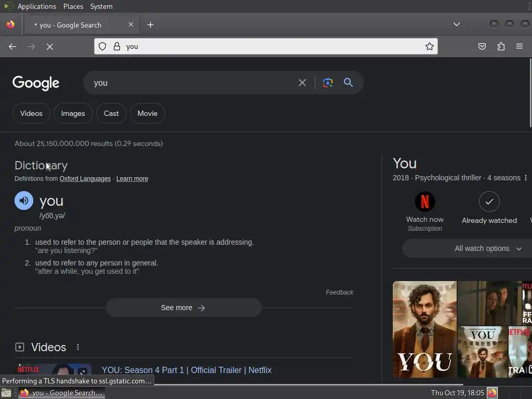The height and width of the screenshot is (399, 532).
Task: Click the horizontal scrollbar at page bottom
Action: point(309,384)
